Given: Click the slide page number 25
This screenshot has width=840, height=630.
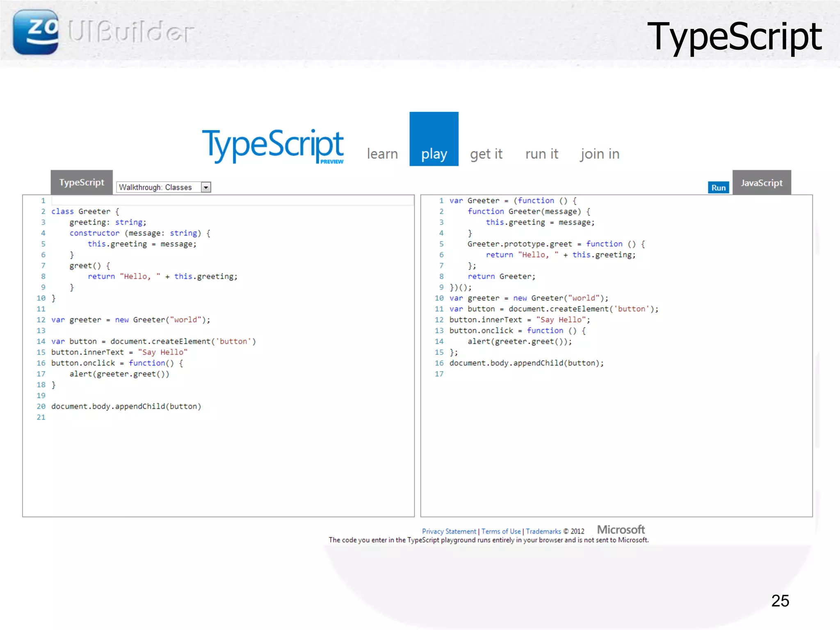Looking at the screenshot, I should click(780, 601).
